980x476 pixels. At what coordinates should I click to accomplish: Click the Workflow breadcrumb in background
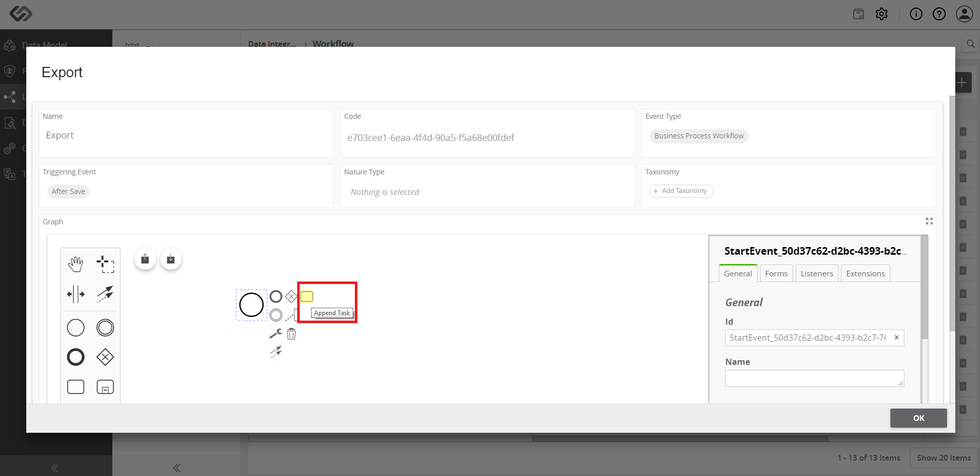[333, 44]
